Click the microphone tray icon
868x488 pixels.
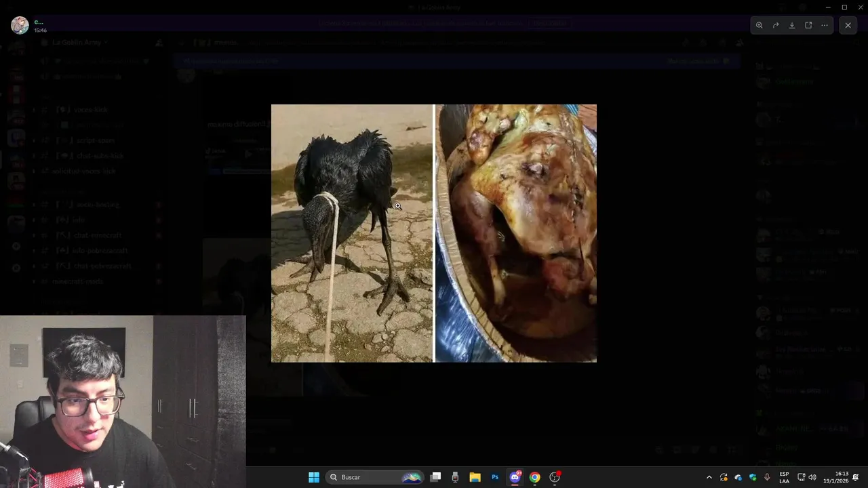click(767, 477)
